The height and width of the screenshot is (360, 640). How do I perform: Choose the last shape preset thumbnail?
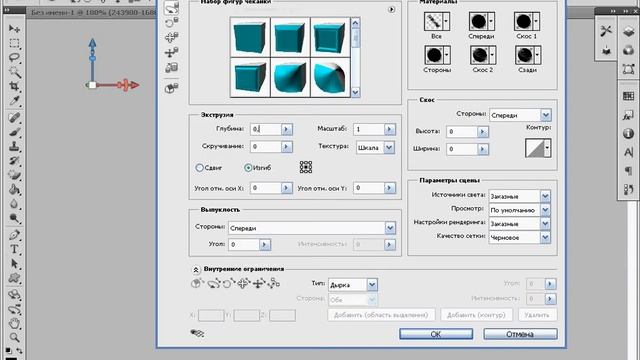pyautogui.click(x=330, y=77)
